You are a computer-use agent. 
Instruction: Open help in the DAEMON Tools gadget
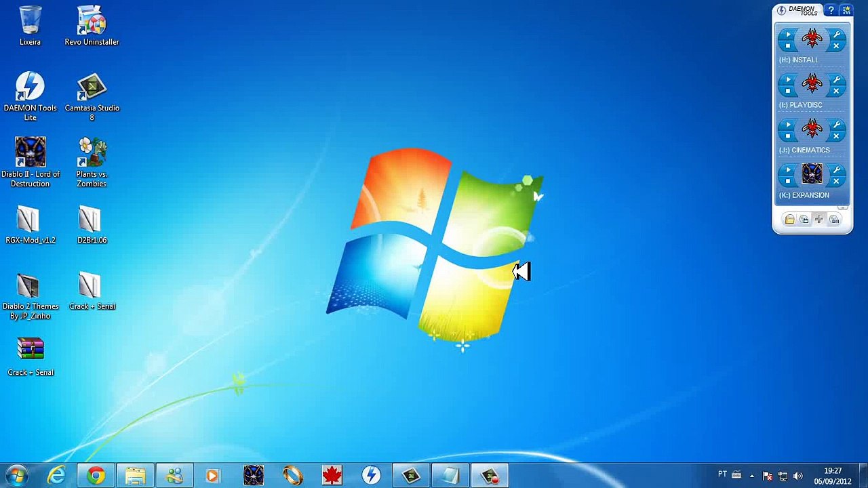point(831,11)
